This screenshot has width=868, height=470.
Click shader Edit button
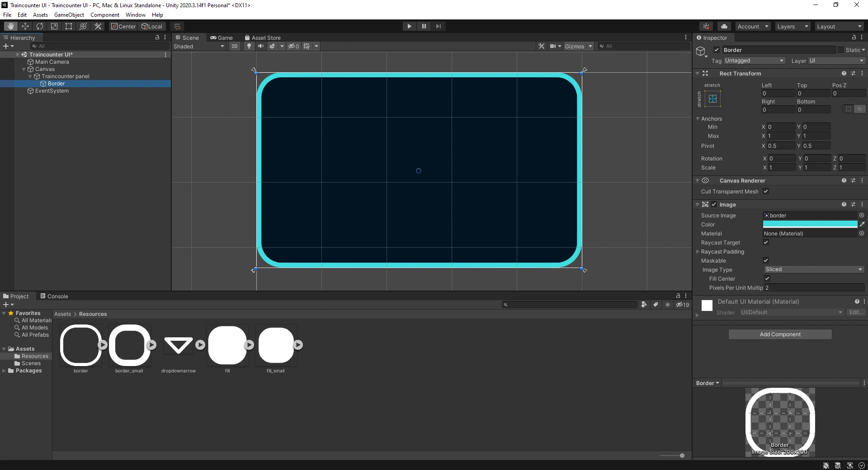click(856, 312)
